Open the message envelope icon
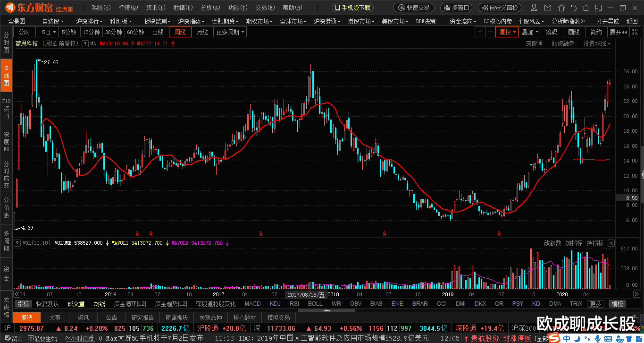Image resolution: width=644 pixels, height=343 pixels. pyautogui.click(x=547, y=8)
